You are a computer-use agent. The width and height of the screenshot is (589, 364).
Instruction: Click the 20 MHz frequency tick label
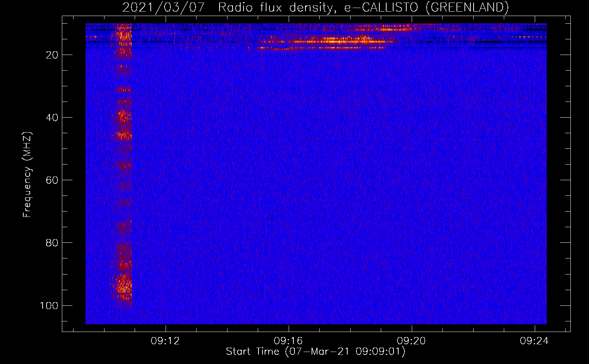point(52,55)
